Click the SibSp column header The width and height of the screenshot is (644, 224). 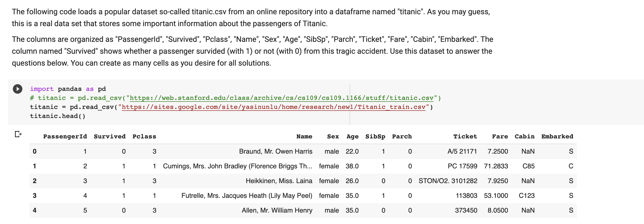point(375,136)
